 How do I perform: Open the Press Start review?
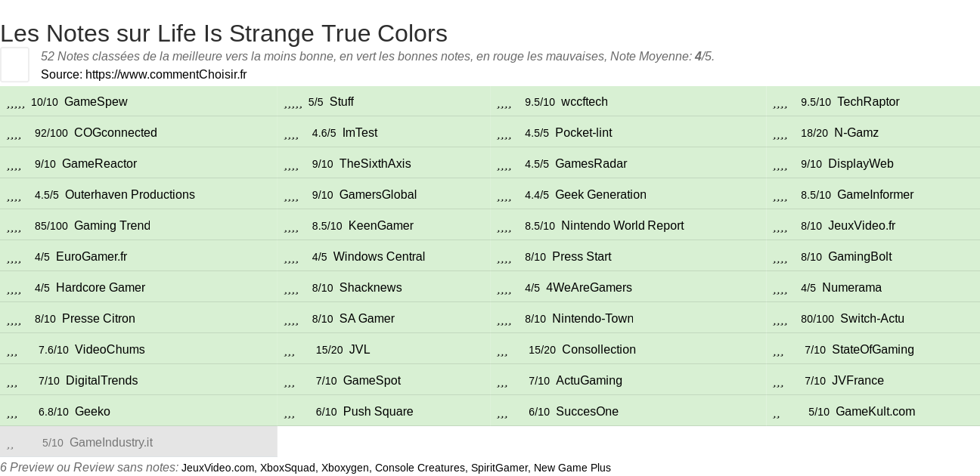pyautogui.click(x=582, y=257)
